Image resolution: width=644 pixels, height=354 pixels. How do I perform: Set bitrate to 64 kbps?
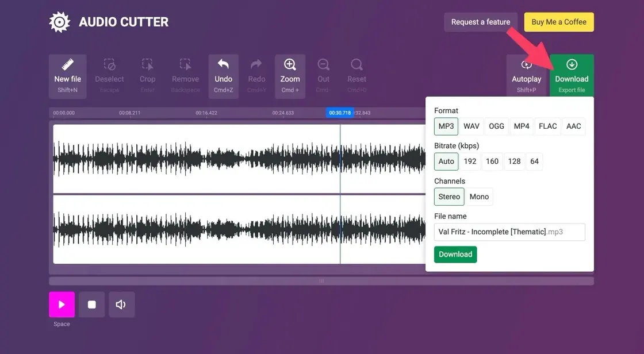coord(534,161)
